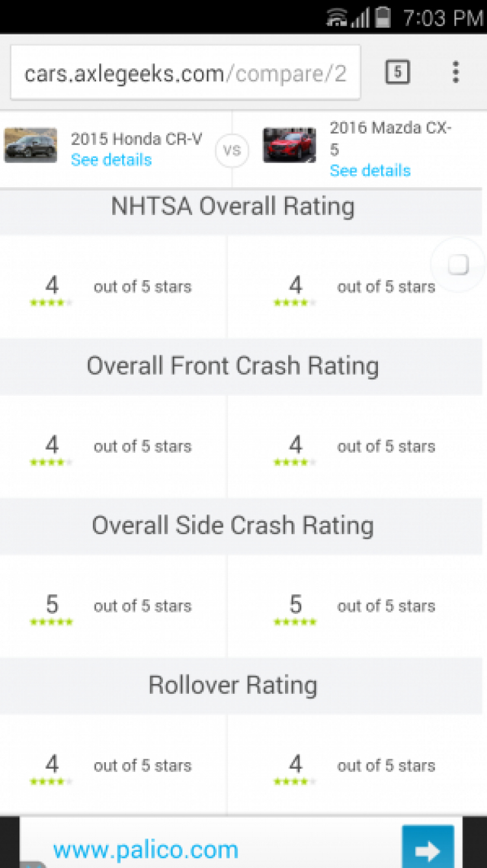Image resolution: width=487 pixels, height=868 pixels.
Task: Click See details under 2015 Honda CR-V
Action: pyautogui.click(x=111, y=160)
